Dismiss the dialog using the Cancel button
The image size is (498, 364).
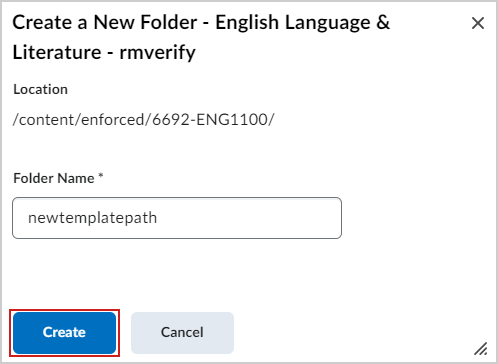[x=182, y=333]
